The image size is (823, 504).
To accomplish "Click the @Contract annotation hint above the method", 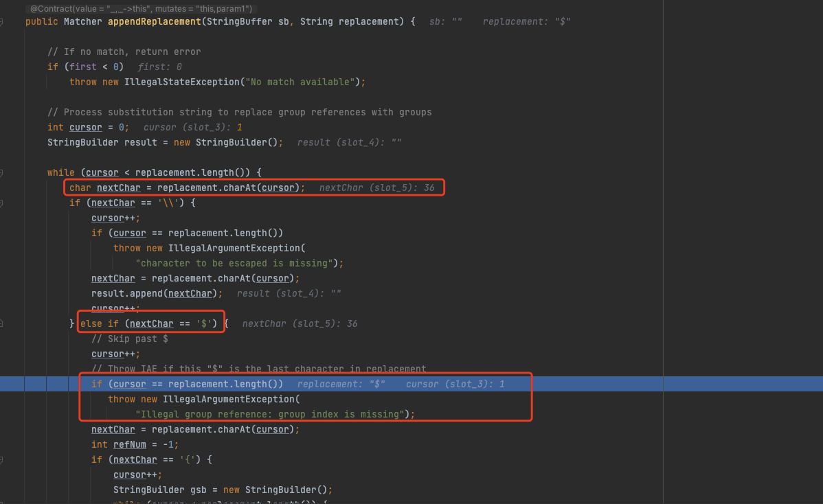I will (x=141, y=8).
